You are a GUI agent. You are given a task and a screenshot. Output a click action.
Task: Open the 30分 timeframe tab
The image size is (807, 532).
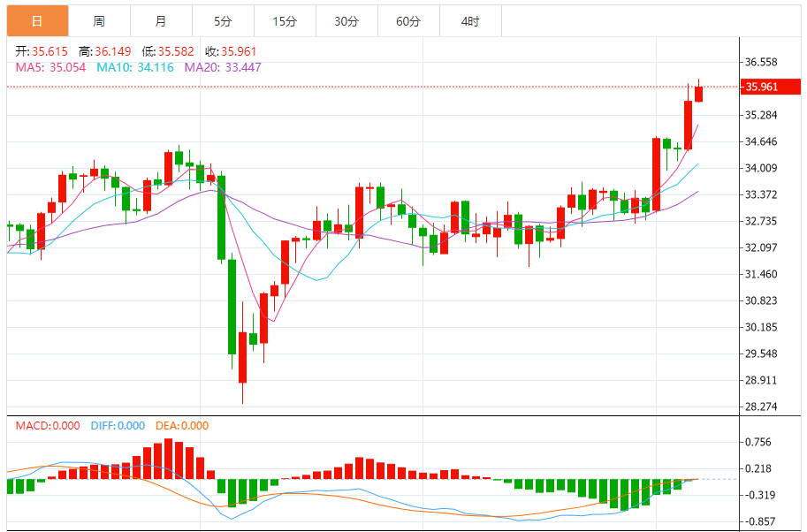346,21
